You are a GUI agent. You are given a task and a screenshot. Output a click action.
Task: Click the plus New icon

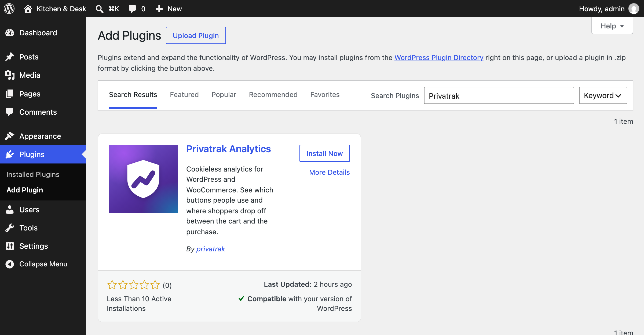click(159, 9)
